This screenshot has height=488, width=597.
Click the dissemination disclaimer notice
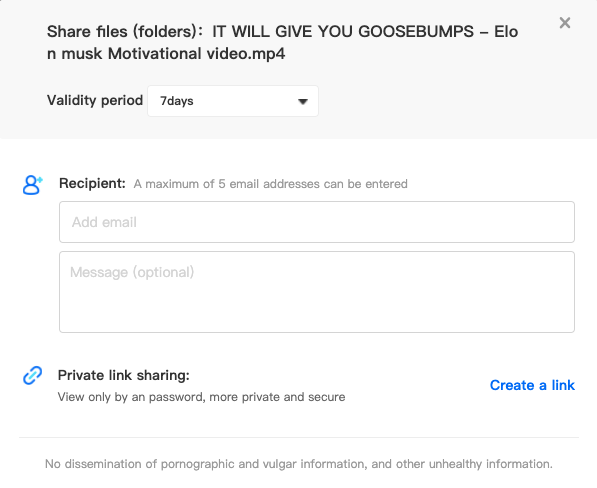298,464
